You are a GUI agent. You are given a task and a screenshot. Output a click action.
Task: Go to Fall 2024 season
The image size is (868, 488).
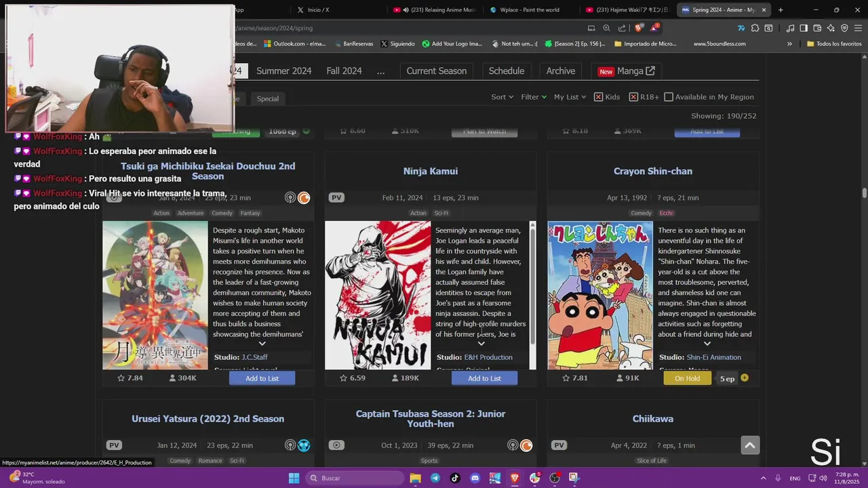point(344,71)
